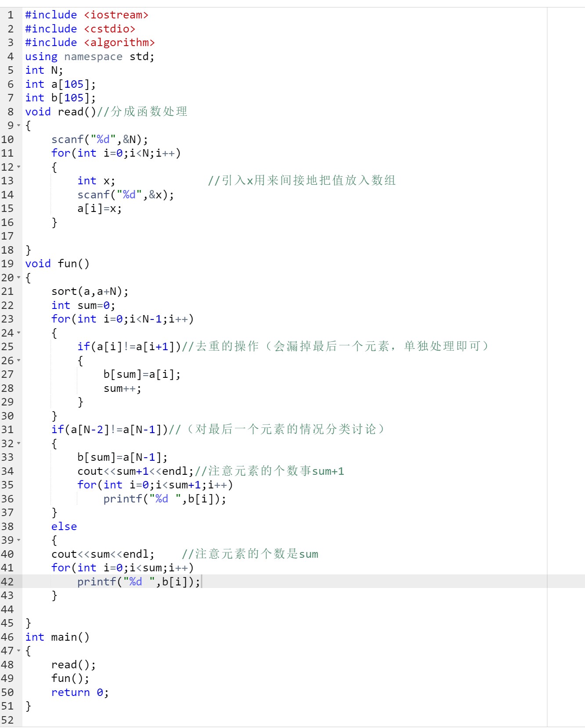585x728 pixels.
Task: Collapse the read() function fold arrow at line 9
Action: 18,126
